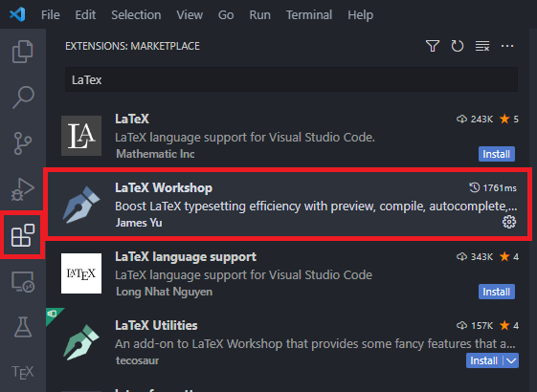Viewport: 537px width, 392px height.
Task: Open the TeX sidebar view
Action: click(23, 372)
